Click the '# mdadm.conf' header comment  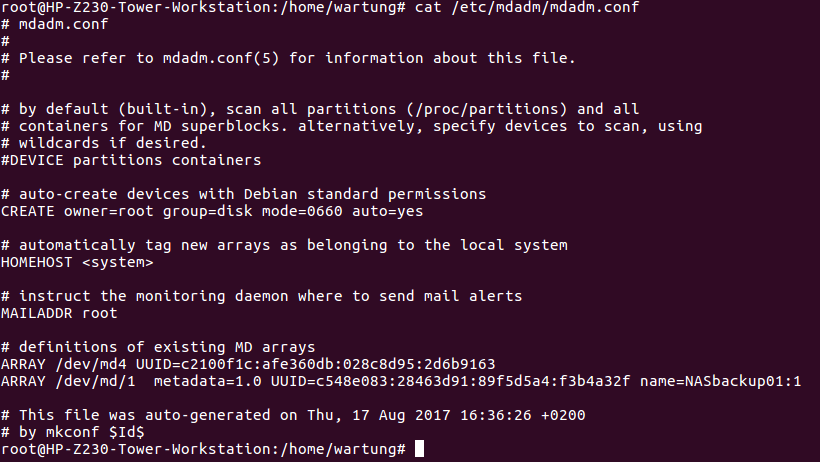54,24
